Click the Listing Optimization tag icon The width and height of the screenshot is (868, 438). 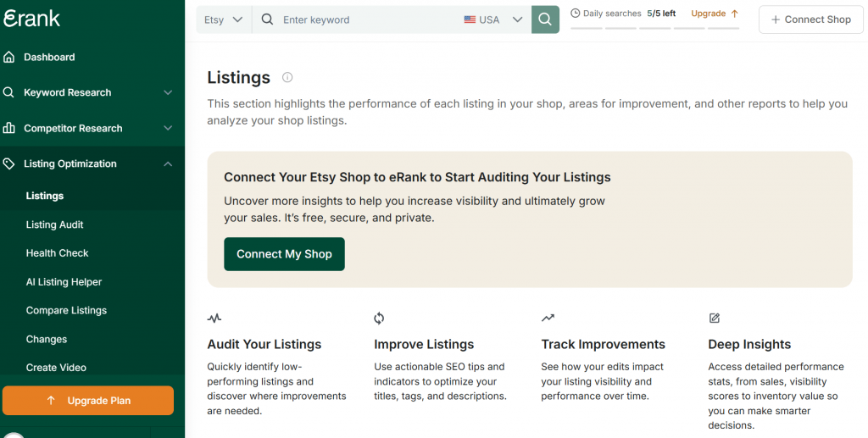coord(8,164)
